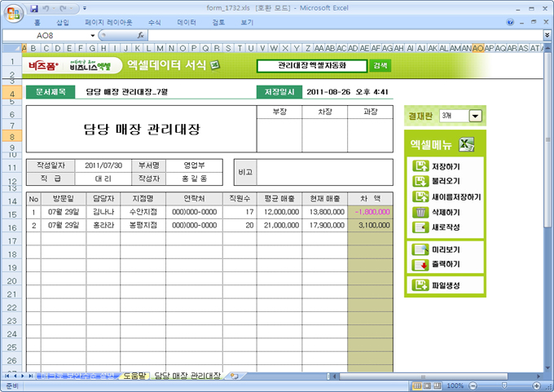Click the Name Box showing AO8
The height and width of the screenshot is (392, 554).
[45, 35]
